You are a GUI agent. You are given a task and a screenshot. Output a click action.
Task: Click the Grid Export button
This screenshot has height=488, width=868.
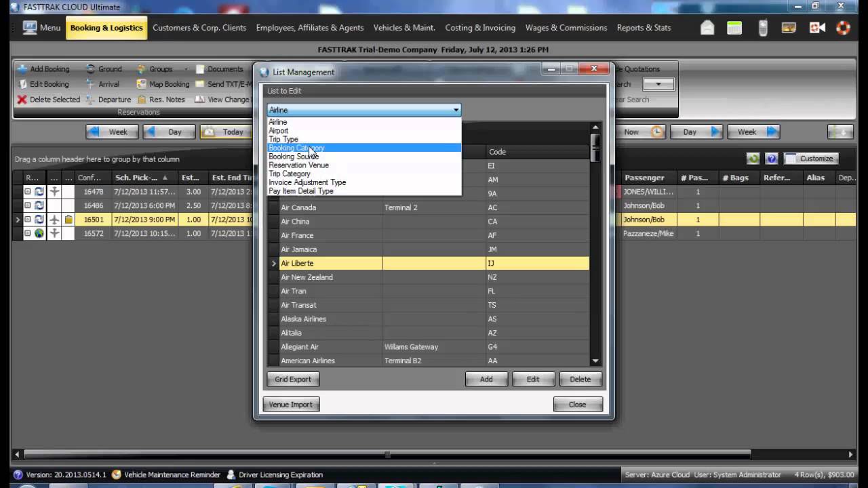(x=293, y=380)
